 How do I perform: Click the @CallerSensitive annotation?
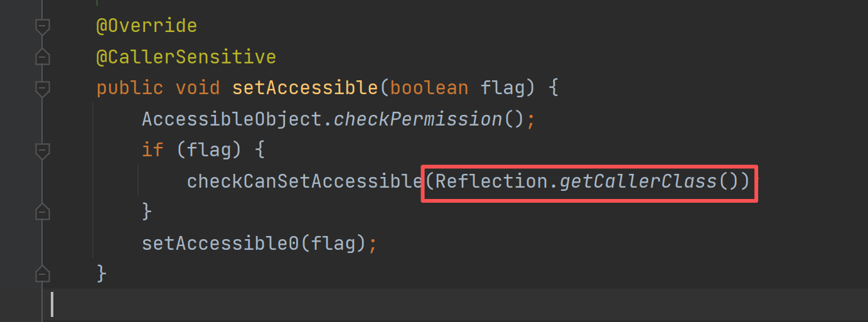coord(186,57)
